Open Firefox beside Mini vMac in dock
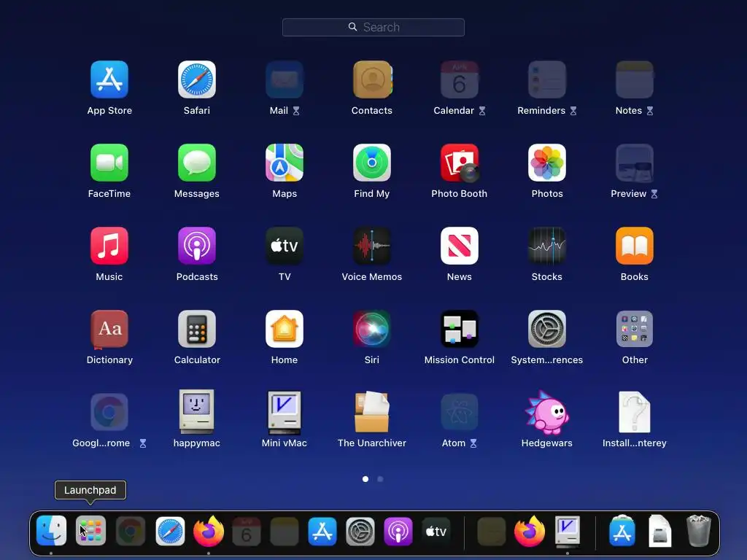 [x=530, y=531]
